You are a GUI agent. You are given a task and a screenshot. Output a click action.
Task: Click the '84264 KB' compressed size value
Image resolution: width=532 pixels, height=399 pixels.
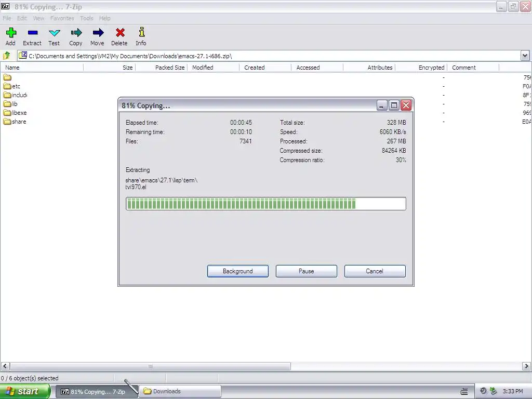pyautogui.click(x=394, y=150)
